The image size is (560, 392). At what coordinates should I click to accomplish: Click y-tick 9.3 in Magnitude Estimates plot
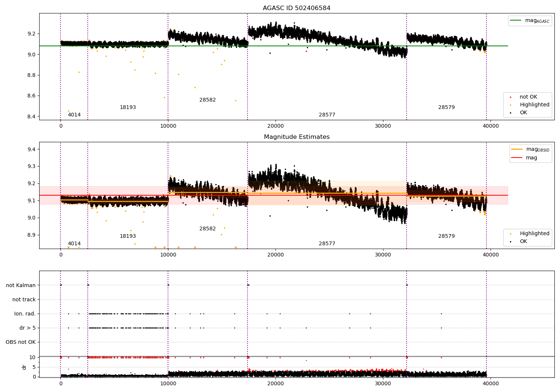tap(32, 166)
